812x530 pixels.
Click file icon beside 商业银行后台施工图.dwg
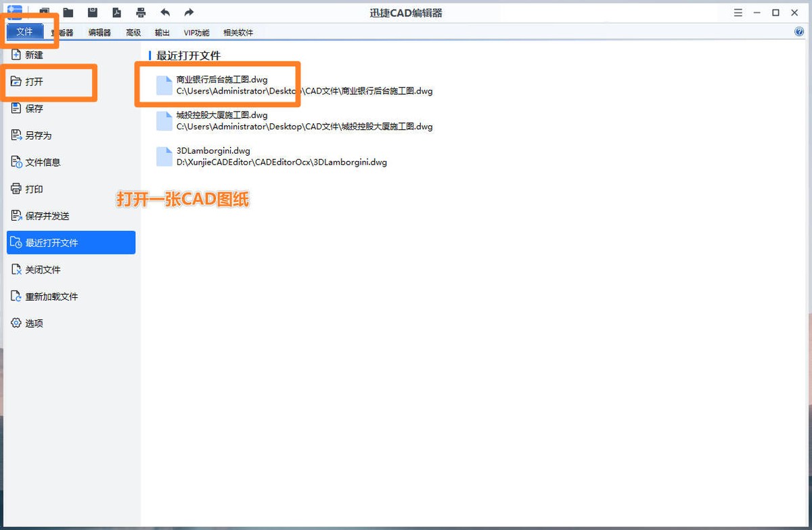click(164, 85)
